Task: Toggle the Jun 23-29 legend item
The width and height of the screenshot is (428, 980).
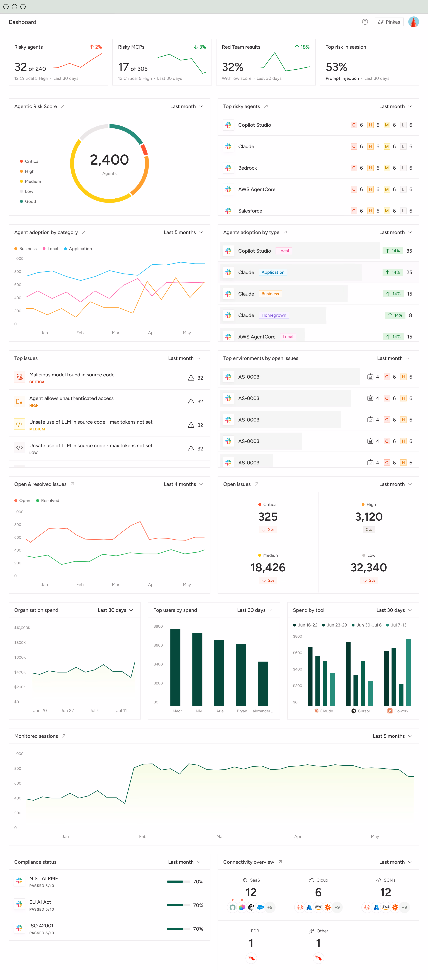Action: point(334,625)
